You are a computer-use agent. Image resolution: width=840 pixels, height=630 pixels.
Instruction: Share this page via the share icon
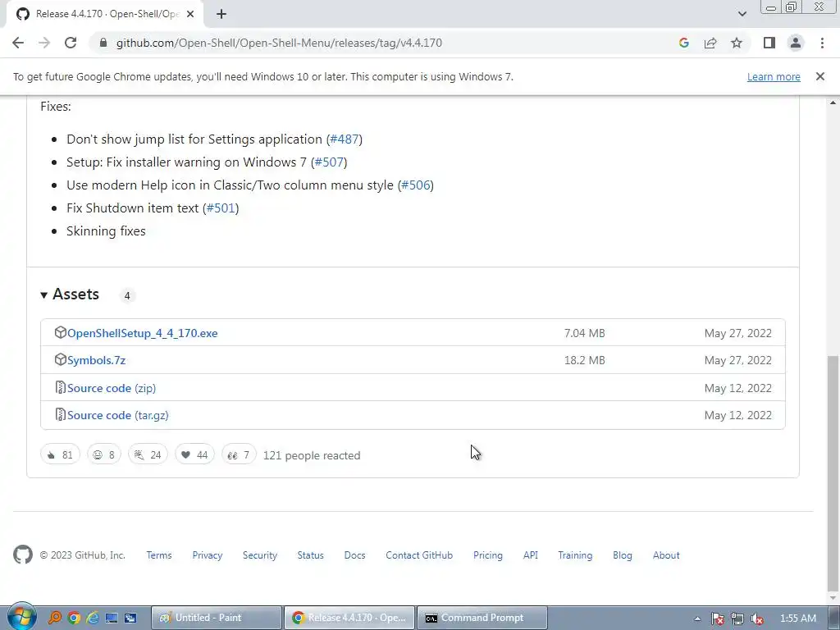(x=710, y=43)
